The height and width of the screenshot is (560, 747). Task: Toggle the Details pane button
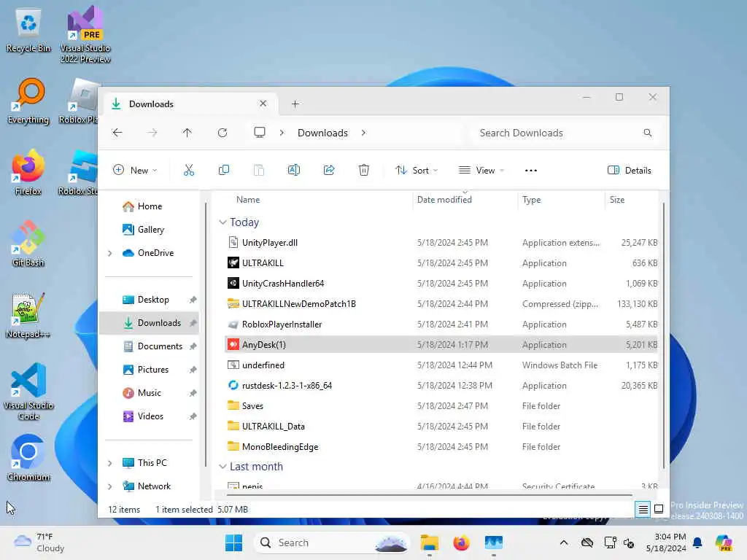click(630, 171)
